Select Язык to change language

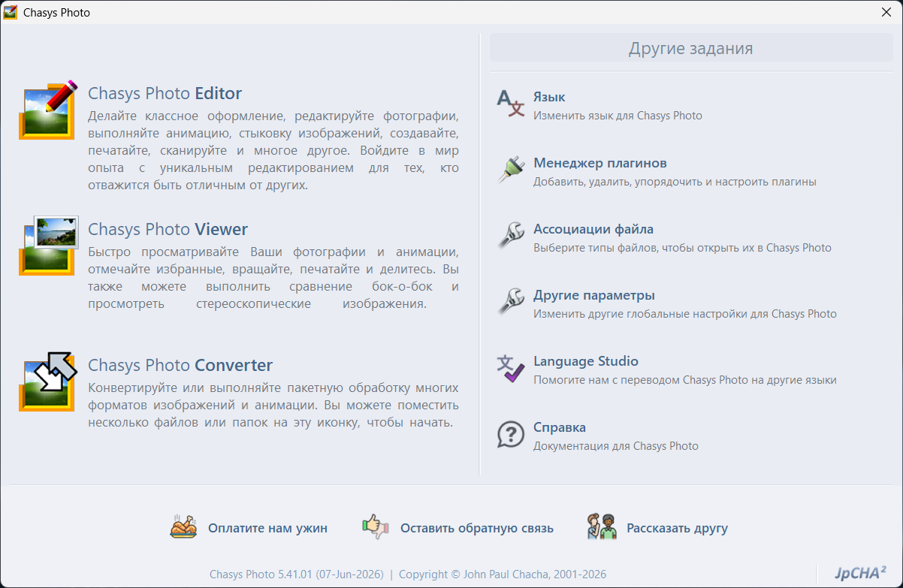click(549, 97)
